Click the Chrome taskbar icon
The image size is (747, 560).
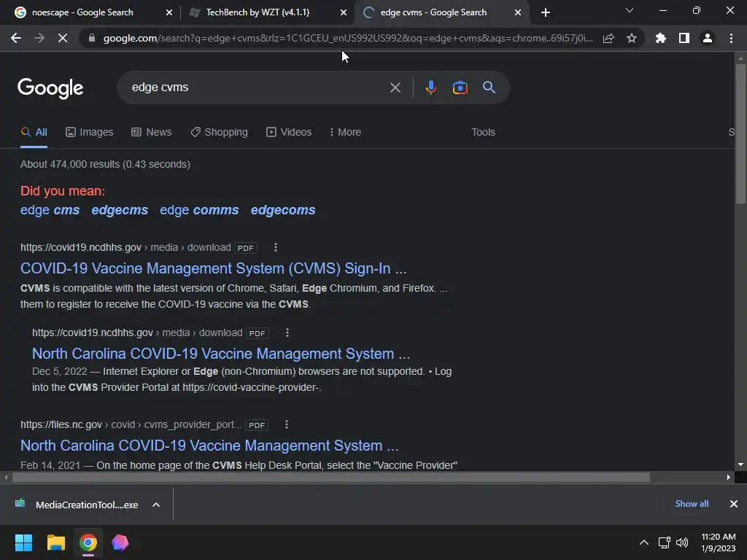(88, 542)
